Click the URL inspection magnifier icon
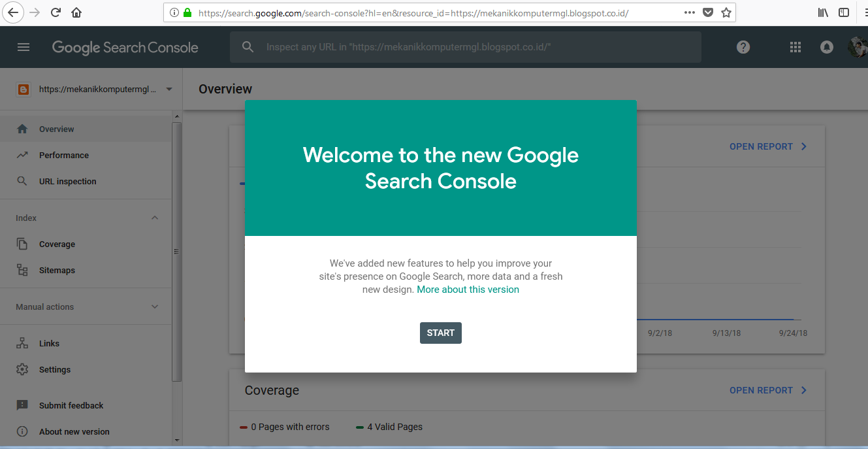868x449 pixels. (22, 181)
